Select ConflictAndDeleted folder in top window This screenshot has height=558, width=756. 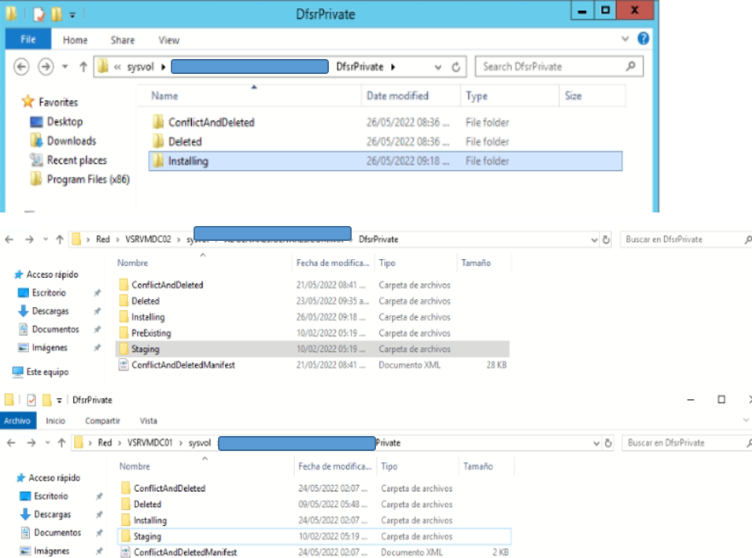(x=211, y=123)
